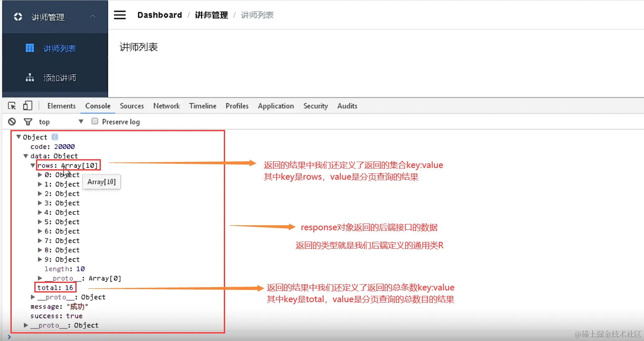
Task: Click the console prompt arrow at bottom
Action: 9,337
